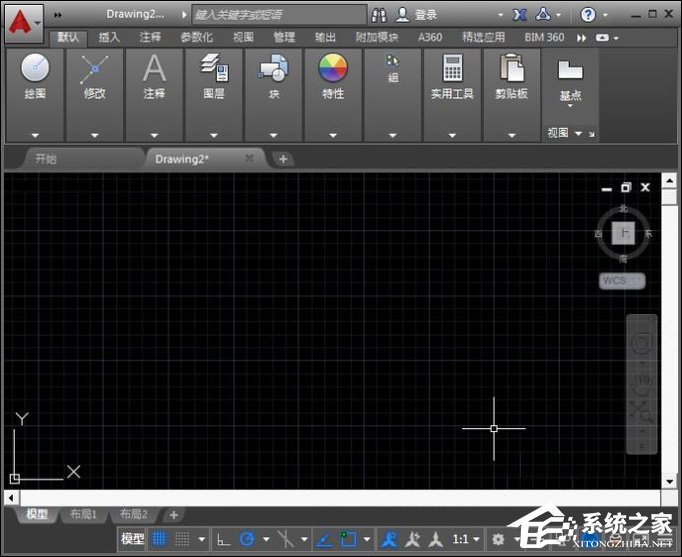Click the Block (块) panel icon
The height and width of the screenshot is (557, 682).
tap(274, 68)
